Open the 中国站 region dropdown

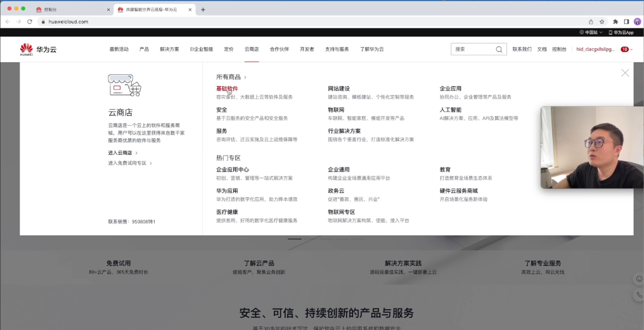(x=591, y=32)
